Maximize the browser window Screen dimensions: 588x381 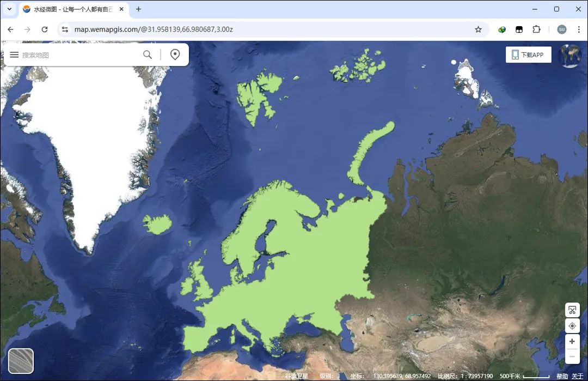click(x=556, y=9)
